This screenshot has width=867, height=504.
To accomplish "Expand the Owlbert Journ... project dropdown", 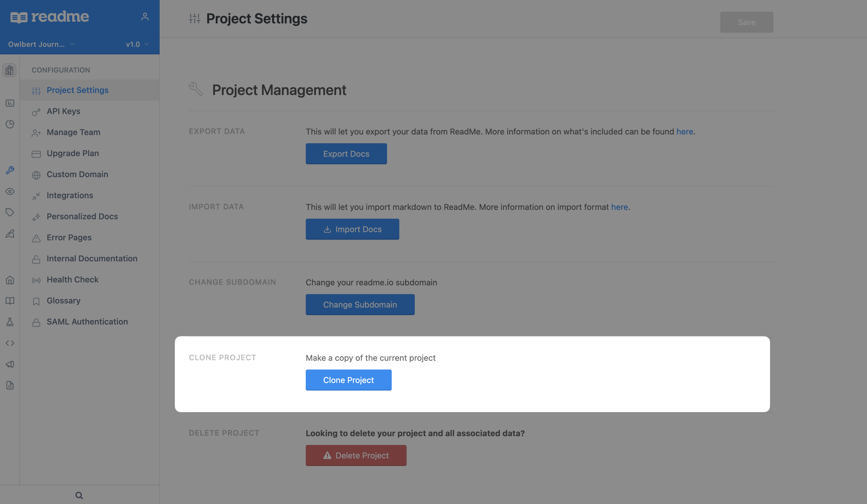I will 41,44.
